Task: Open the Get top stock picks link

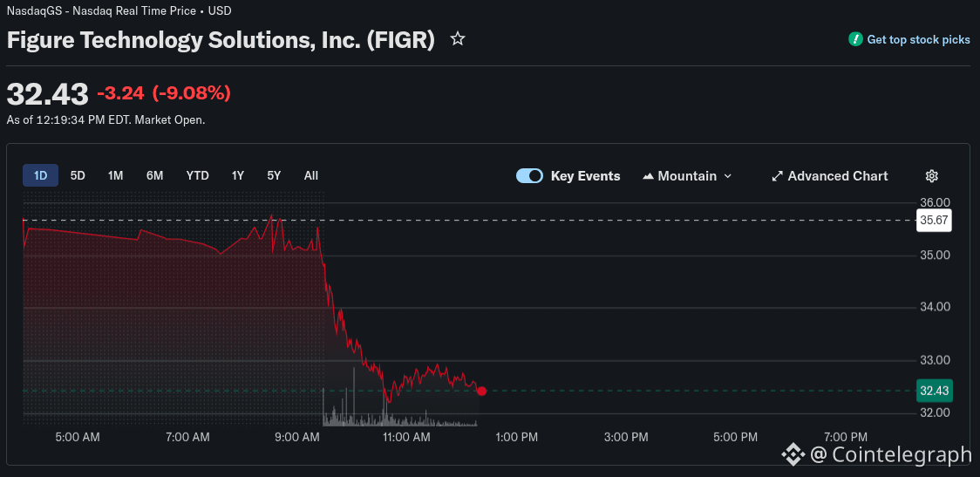Action: pyautogui.click(x=919, y=39)
